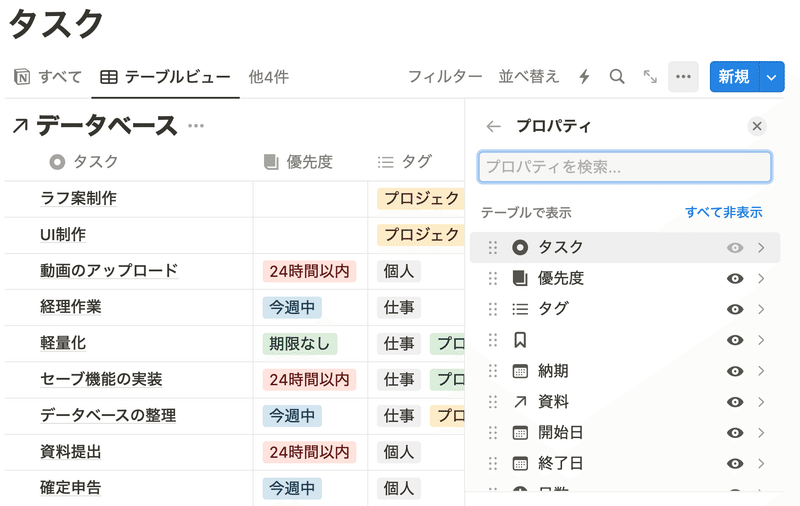This screenshot has width=800, height=506.
Task: Grab the drag handle for 優先度 property
Action: (492, 279)
